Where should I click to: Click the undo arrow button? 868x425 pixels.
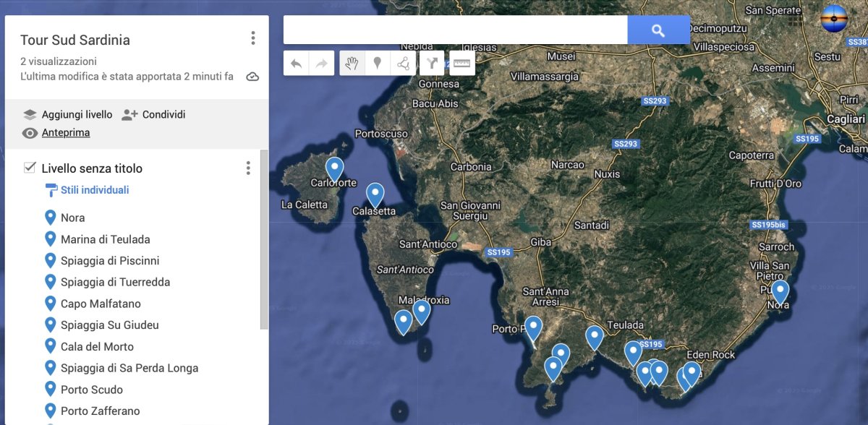[296, 64]
